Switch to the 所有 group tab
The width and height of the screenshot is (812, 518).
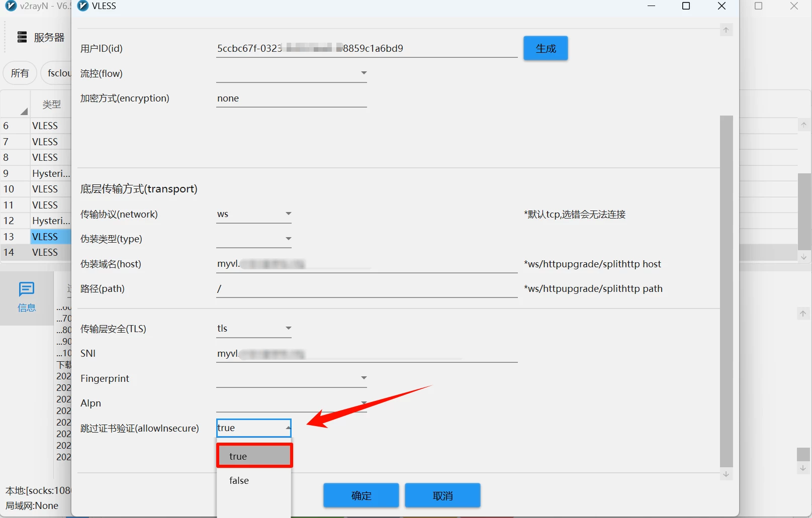coord(20,73)
